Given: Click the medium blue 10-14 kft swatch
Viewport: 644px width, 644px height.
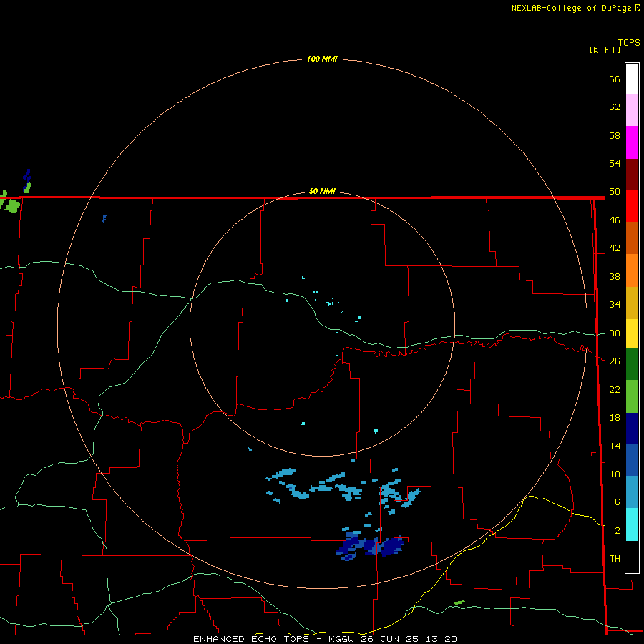Looking at the screenshot, I should pos(632,460).
